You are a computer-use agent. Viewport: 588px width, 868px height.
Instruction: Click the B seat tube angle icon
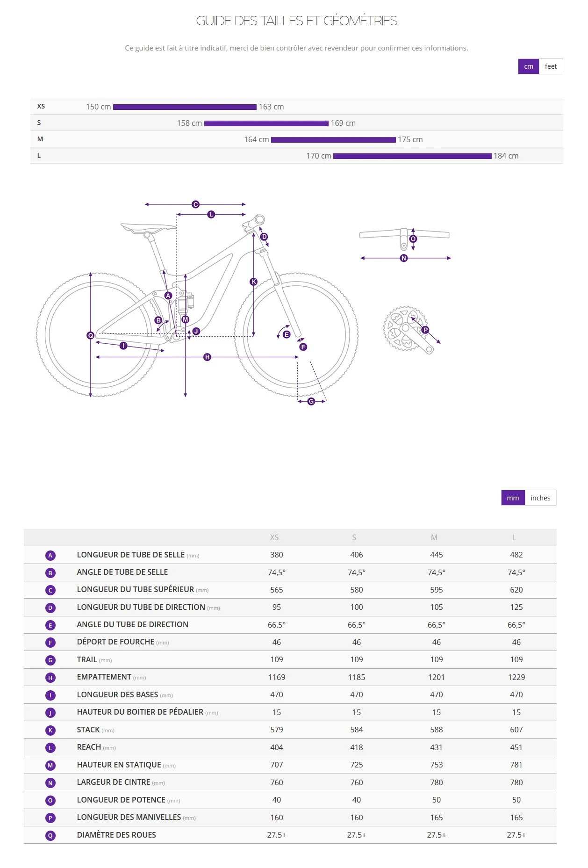50,573
